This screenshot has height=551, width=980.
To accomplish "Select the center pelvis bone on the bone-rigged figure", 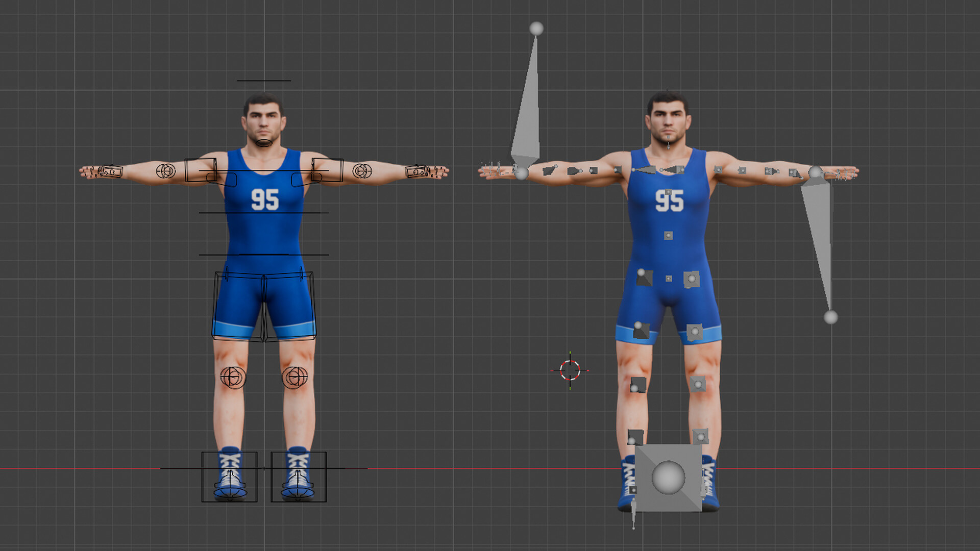I will [669, 279].
